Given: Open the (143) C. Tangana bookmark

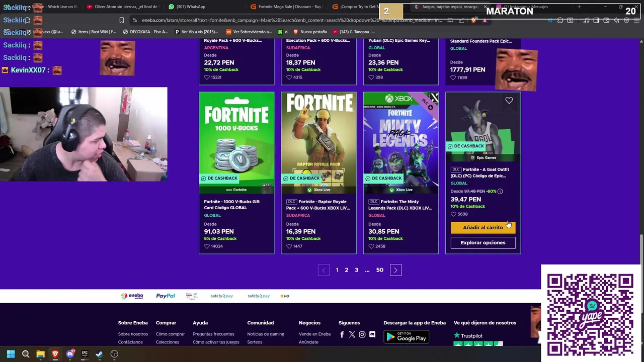Looking at the screenshot, I should tap(354, 32).
